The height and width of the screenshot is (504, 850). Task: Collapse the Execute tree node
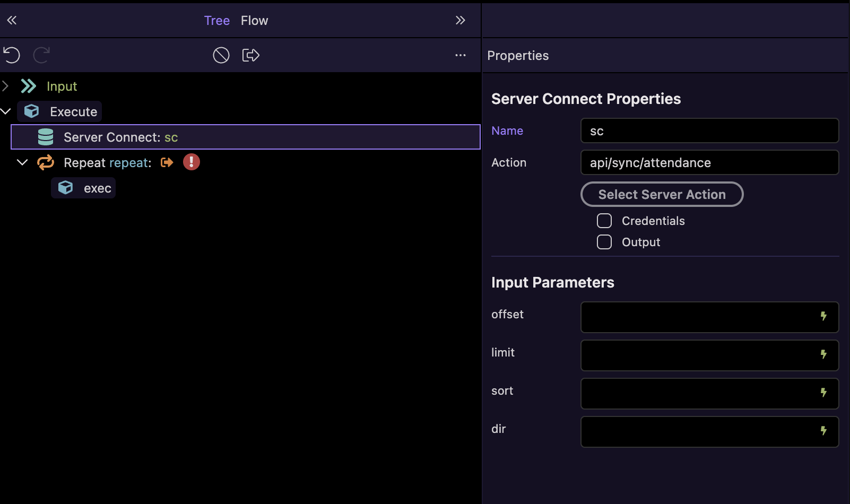(6, 111)
